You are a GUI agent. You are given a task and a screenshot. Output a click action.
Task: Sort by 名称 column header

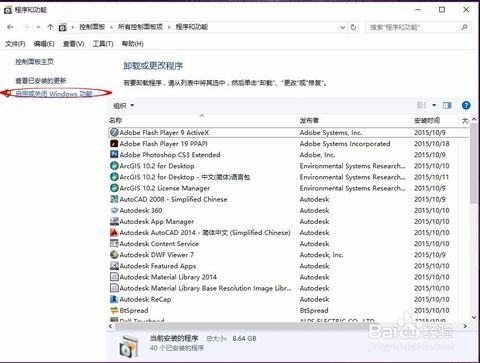115,120
